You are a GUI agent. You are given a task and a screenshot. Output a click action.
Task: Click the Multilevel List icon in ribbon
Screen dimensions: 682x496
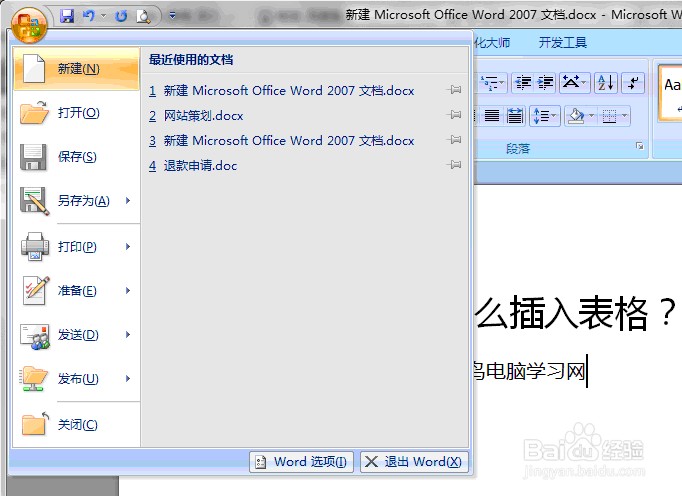point(491,82)
